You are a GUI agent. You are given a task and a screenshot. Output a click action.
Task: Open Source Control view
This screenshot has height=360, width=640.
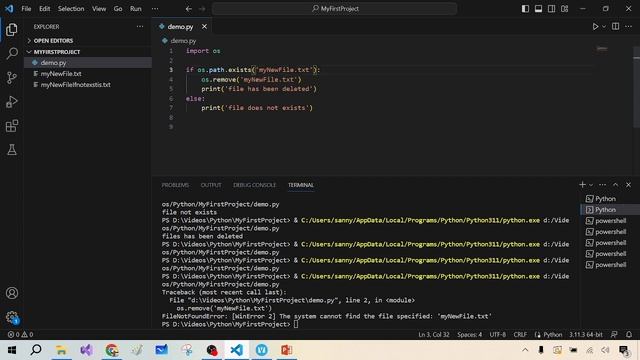(12, 78)
